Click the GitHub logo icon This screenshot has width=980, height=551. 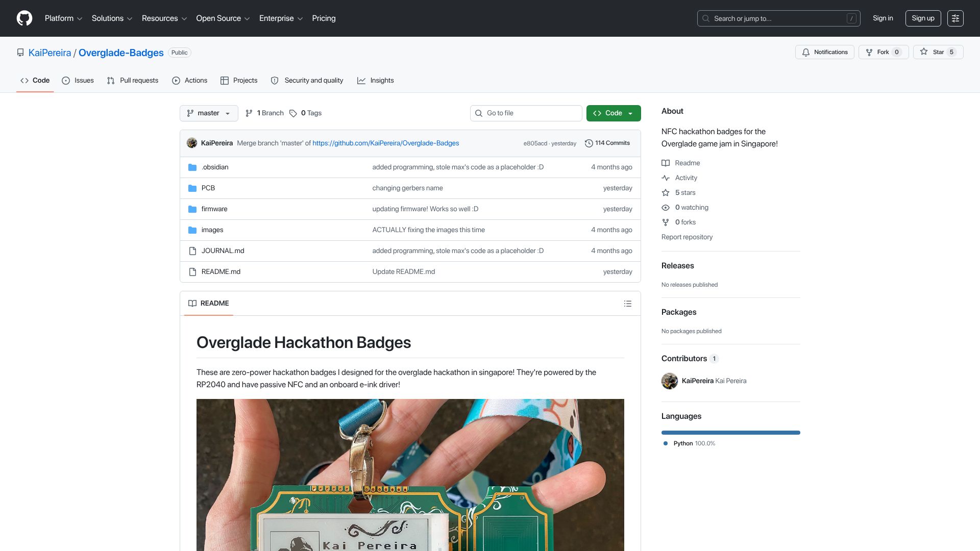[x=24, y=18]
